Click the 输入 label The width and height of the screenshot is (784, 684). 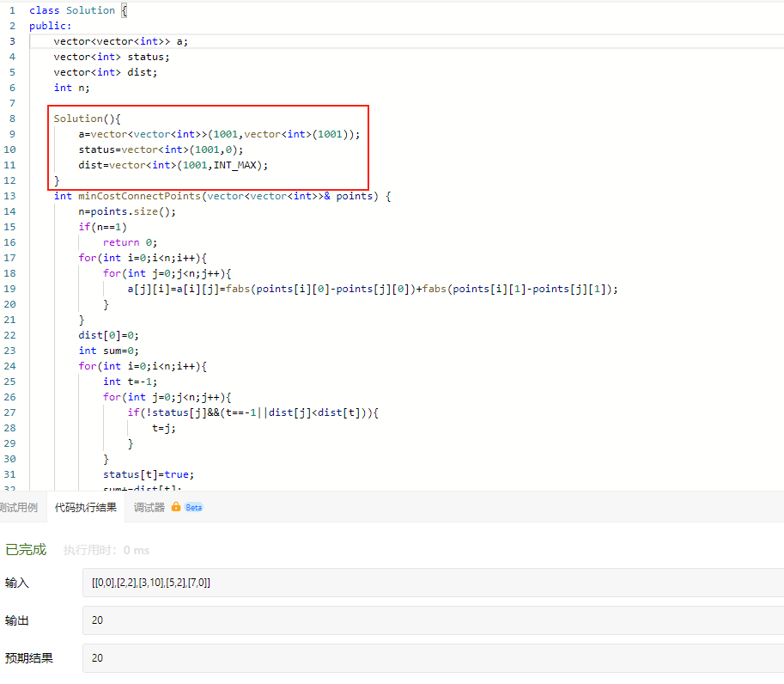(x=17, y=583)
